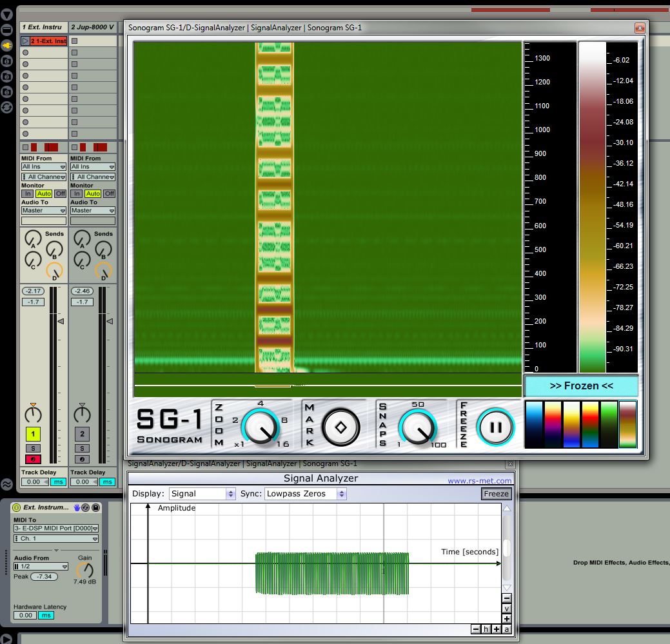Screen dimensions: 670x644
Task: Solo track 2 with S button
Action: coord(82,448)
